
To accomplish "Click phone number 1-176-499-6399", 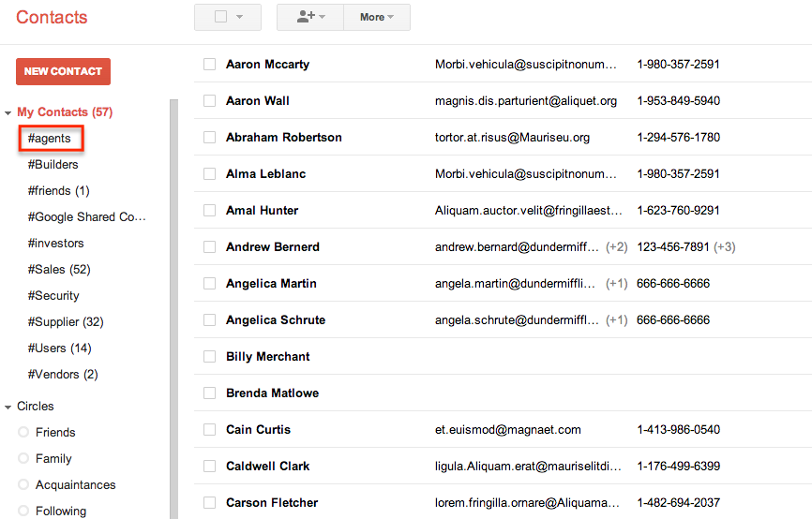I will tap(679, 467).
